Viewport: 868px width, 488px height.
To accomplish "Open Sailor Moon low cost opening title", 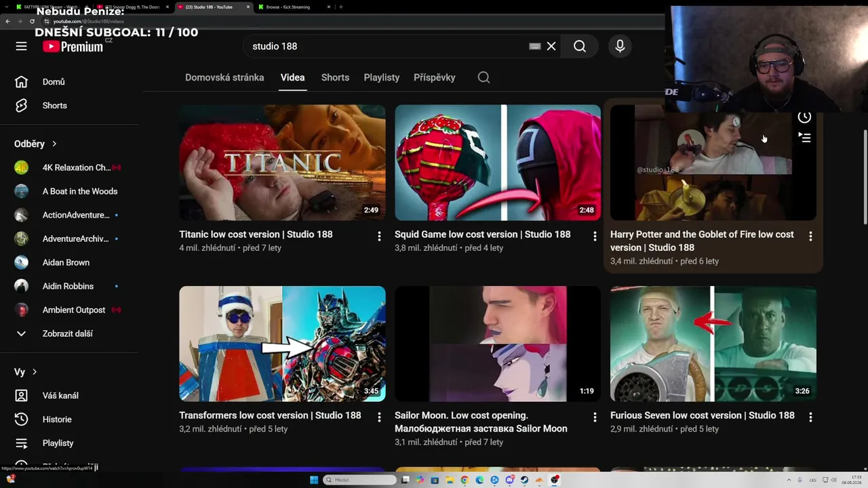I will point(481,422).
